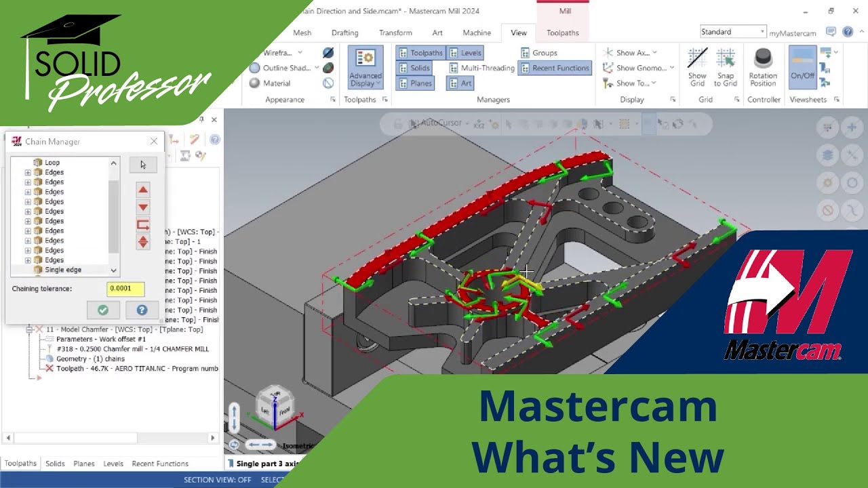Image resolution: width=868 pixels, height=488 pixels.
Task: Move selected chain up with red arrow
Action: click(x=143, y=190)
